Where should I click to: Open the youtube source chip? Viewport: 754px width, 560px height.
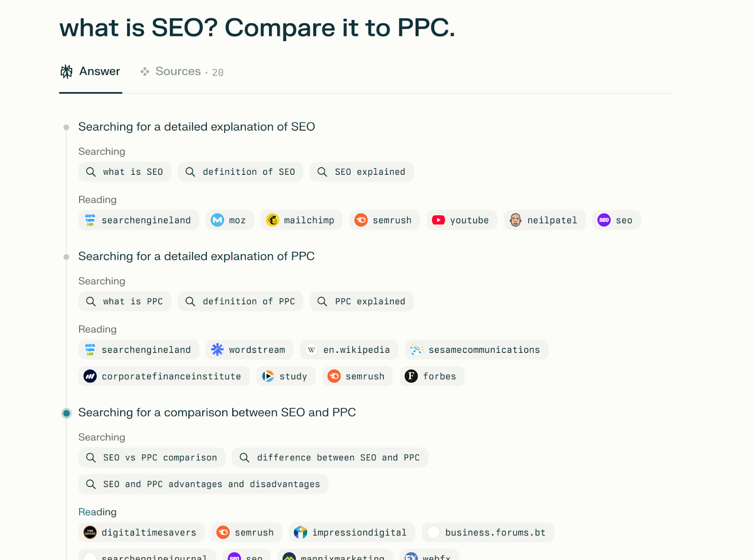click(462, 220)
